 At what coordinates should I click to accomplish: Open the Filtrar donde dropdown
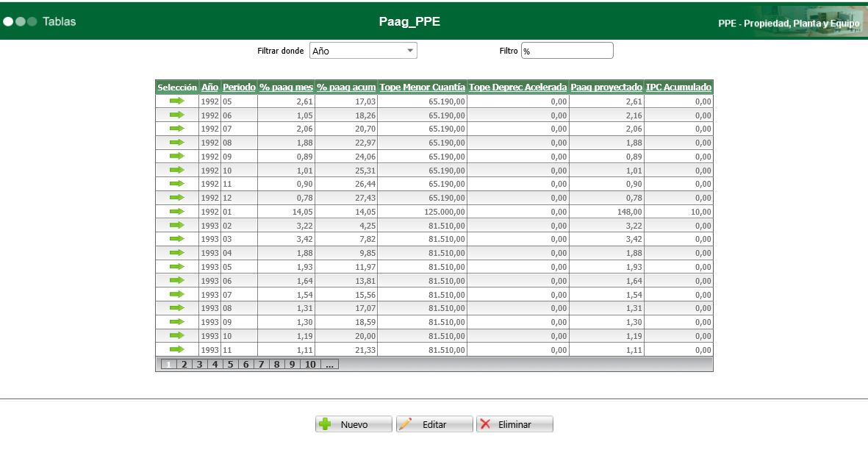363,51
